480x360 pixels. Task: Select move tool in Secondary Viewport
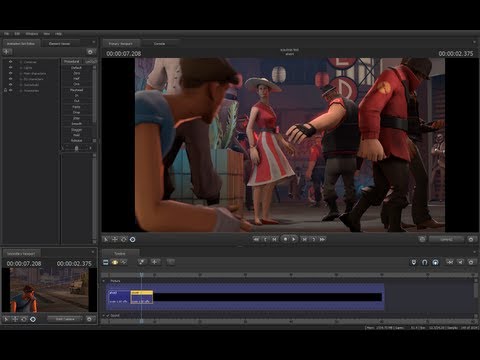[x=15, y=319]
